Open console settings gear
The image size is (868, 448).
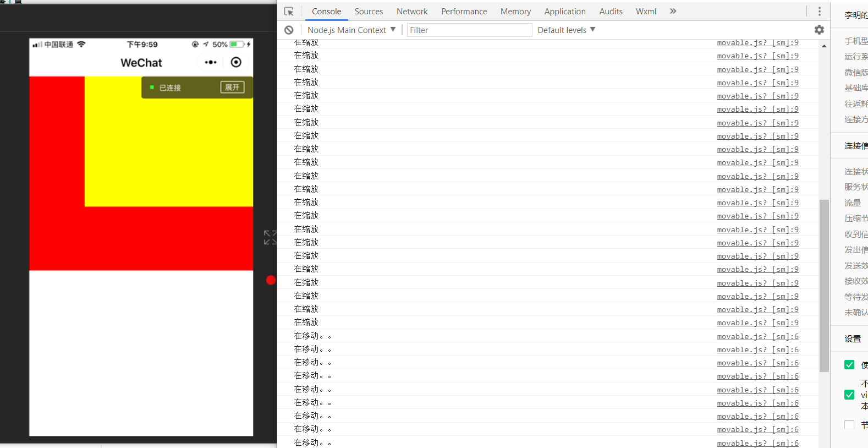tap(819, 30)
